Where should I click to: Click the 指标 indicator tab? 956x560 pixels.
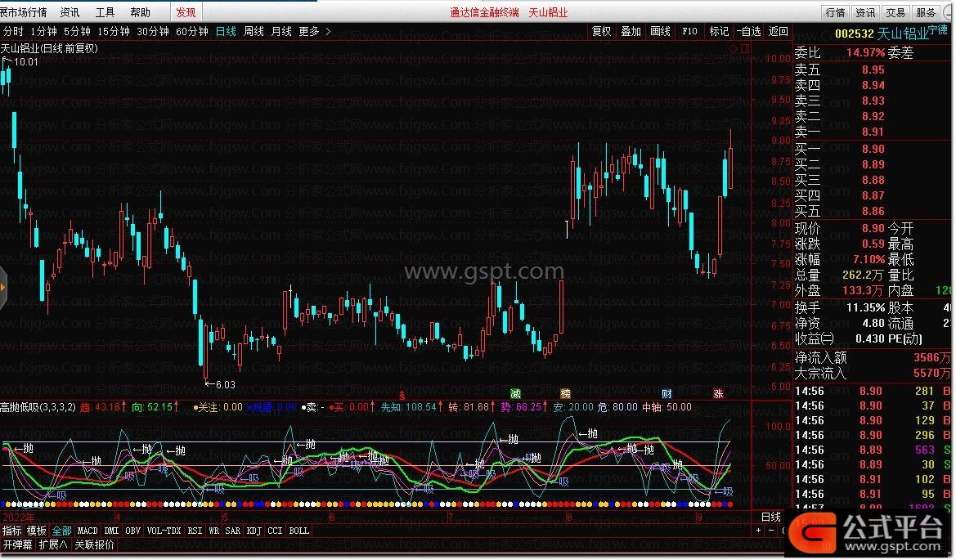click(11, 531)
